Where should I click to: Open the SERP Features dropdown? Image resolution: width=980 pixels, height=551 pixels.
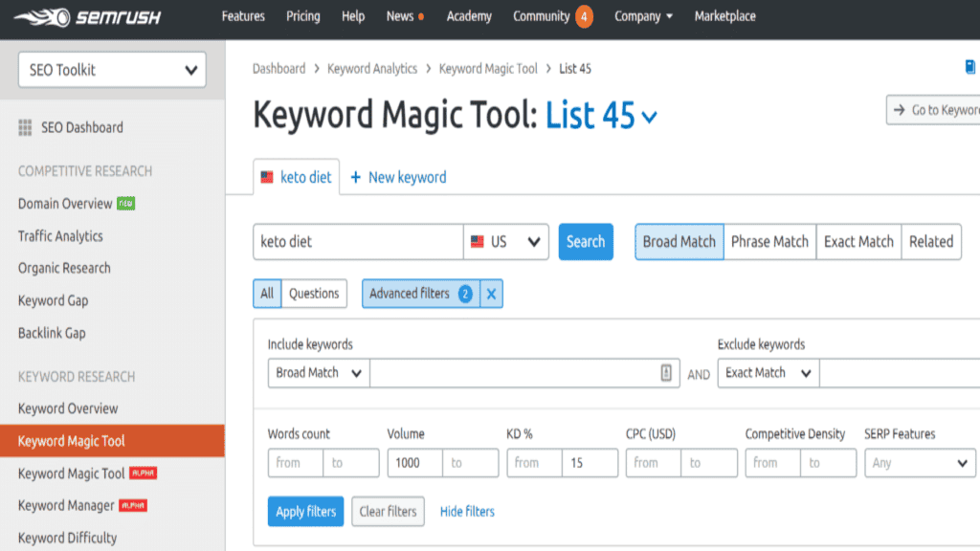pyautogui.click(x=920, y=463)
